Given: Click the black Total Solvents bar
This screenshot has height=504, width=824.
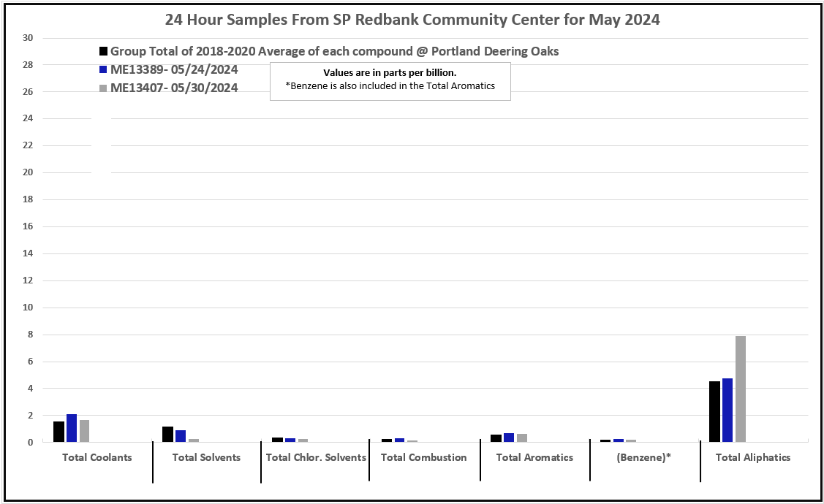Looking at the screenshot, I should pyautogui.click(x=167, y=435).
